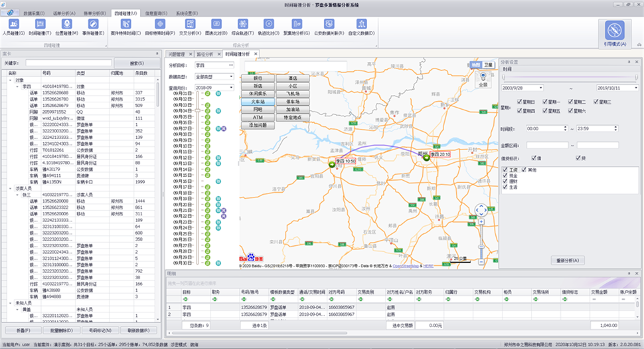Launch 事件碰撞(E) analysis

93,27
